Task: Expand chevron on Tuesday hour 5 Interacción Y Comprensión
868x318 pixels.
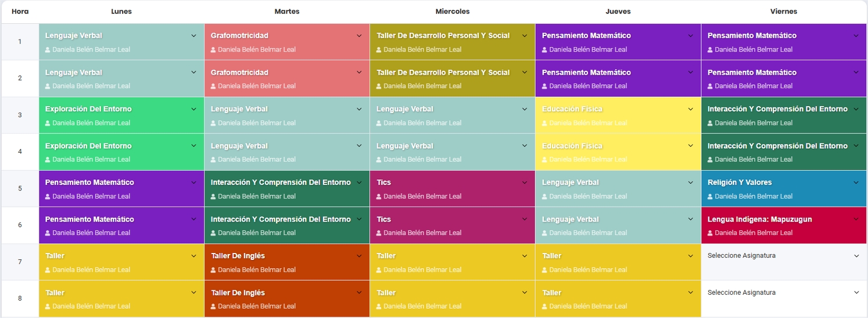Action: tap(359, 183)
